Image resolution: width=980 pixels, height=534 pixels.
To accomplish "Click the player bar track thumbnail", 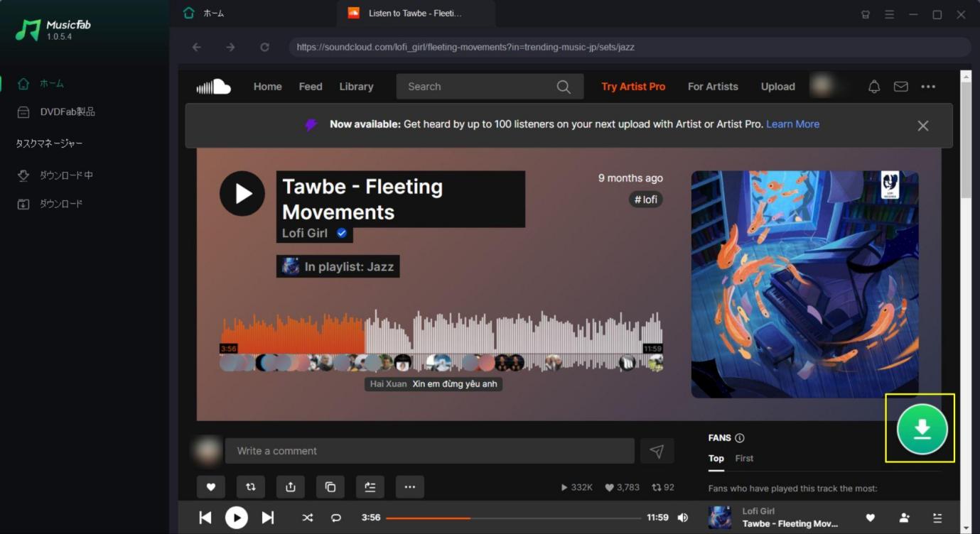I will (720, 518).
